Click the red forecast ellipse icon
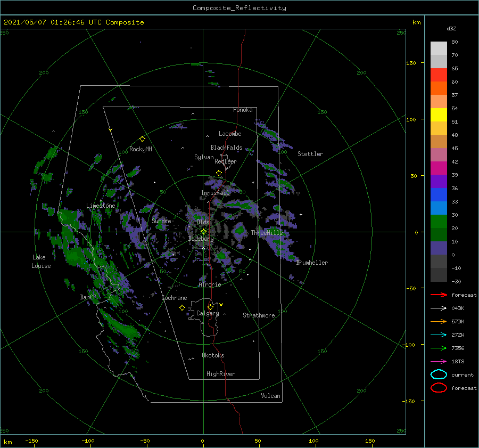479x448 pixels. pos(439,388)
